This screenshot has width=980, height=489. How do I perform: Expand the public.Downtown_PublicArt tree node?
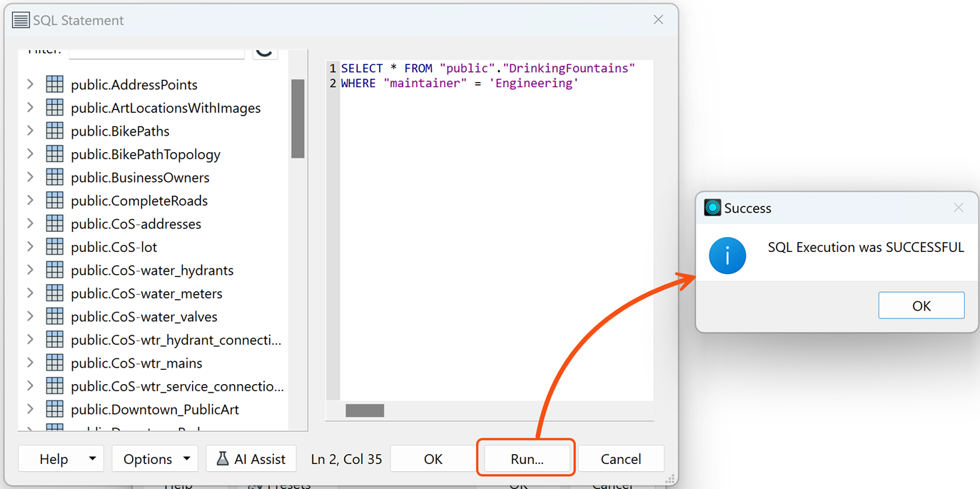(30, 409)
